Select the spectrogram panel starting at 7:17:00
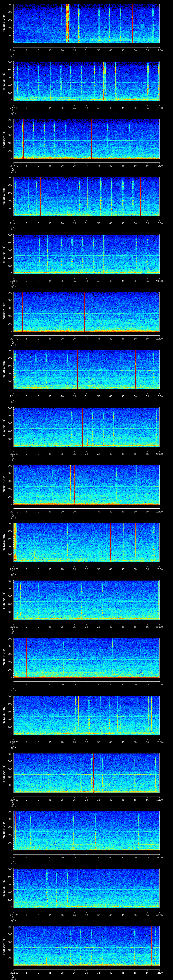The height and width of the screenshot is (980, 173). click(x=86, y=81)
